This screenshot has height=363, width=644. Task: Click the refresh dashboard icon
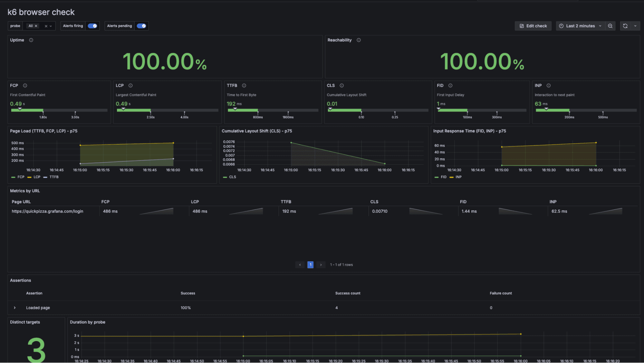click(x=625, y=26)
